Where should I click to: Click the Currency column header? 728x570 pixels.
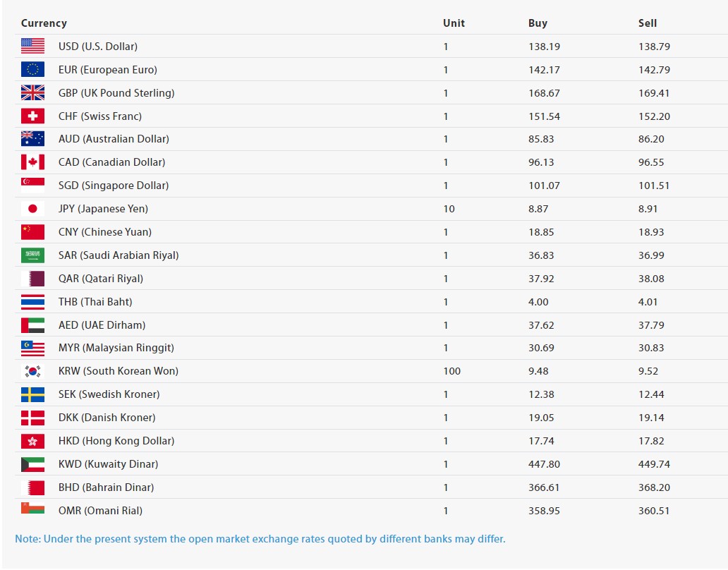click(44, 23)
